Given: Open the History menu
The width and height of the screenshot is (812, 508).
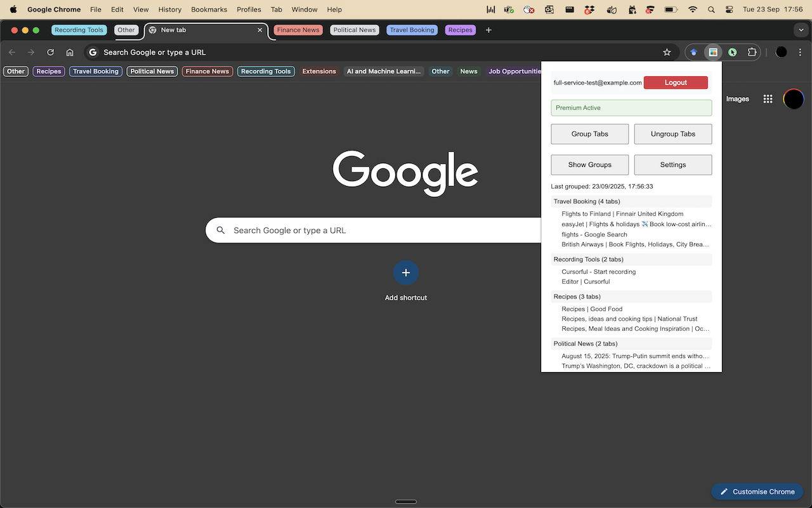Looking at the screenshot, I should pos(169,10).
